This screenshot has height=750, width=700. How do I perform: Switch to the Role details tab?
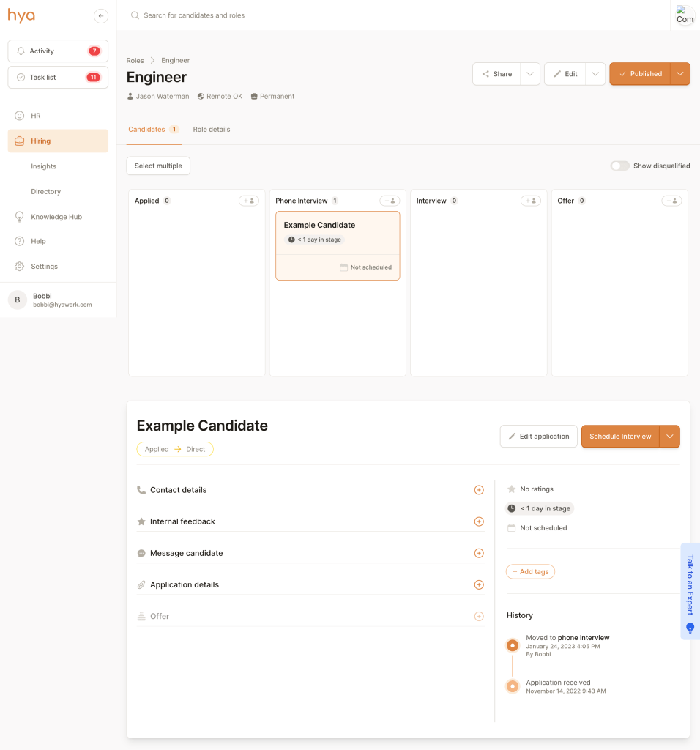click(212, 130)
